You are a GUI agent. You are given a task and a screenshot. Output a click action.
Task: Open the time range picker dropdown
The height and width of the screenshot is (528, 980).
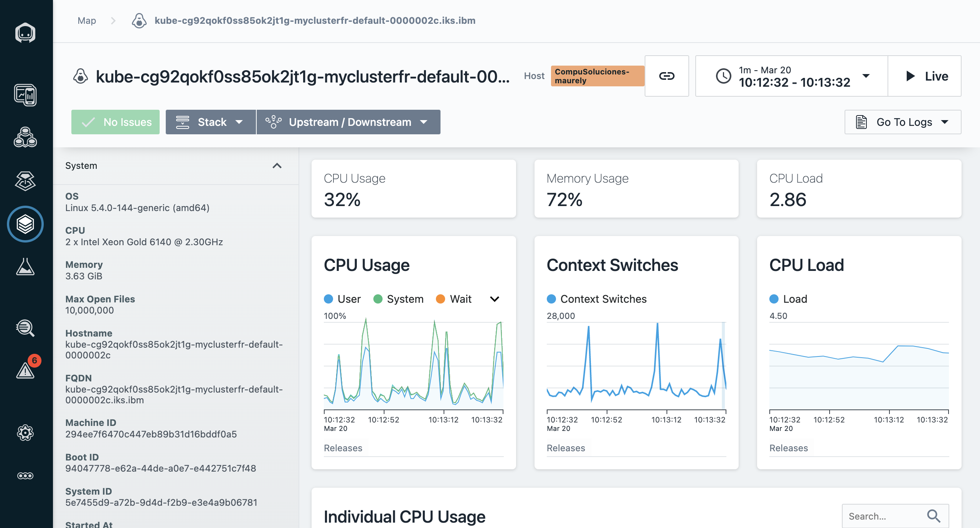click(792, 76)
